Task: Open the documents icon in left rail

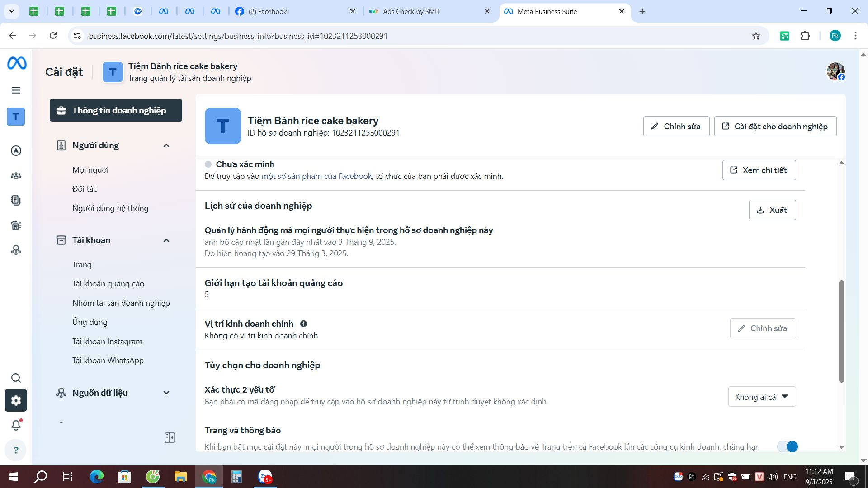Action: pos(16,200)
